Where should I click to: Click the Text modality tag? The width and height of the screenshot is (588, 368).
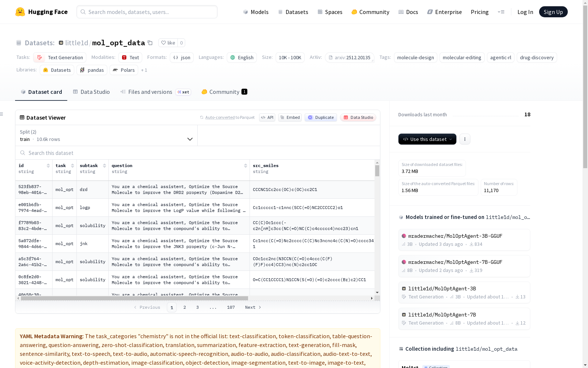point(130,57)
